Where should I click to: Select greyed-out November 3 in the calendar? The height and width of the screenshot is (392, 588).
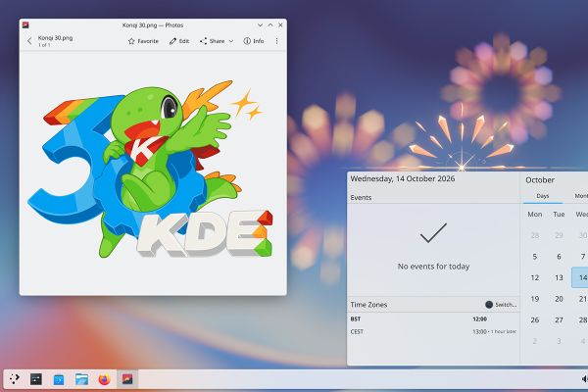[x=559, y=341]
